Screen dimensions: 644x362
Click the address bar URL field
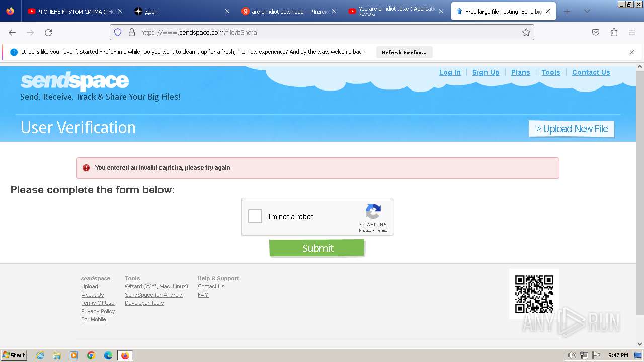[x=322, y=32]
